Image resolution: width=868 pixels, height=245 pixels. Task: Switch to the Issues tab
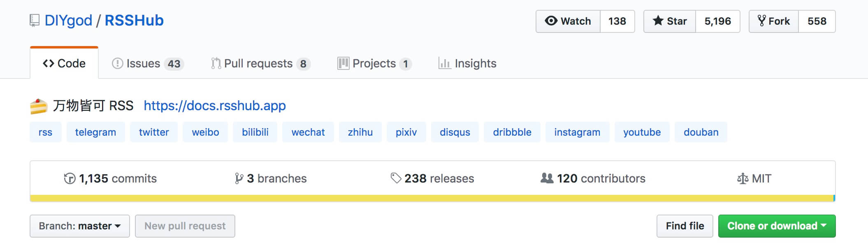(x=147, y=63)
